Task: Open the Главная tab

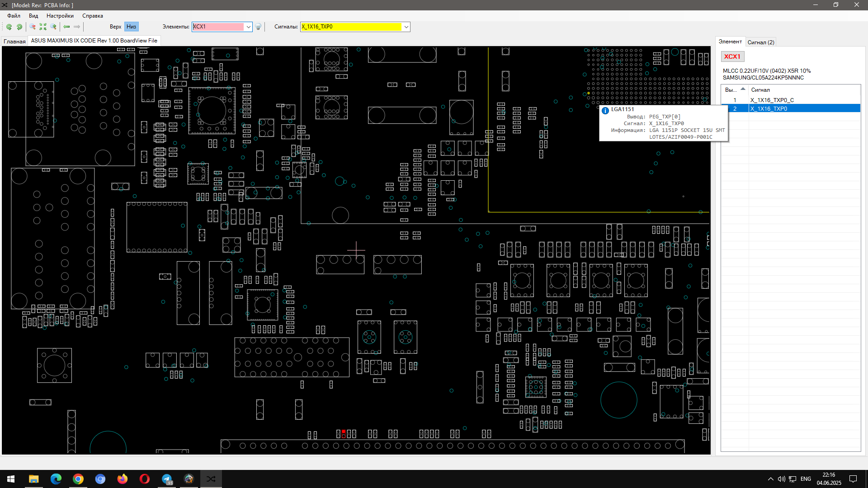Action: tap(14, 41)
